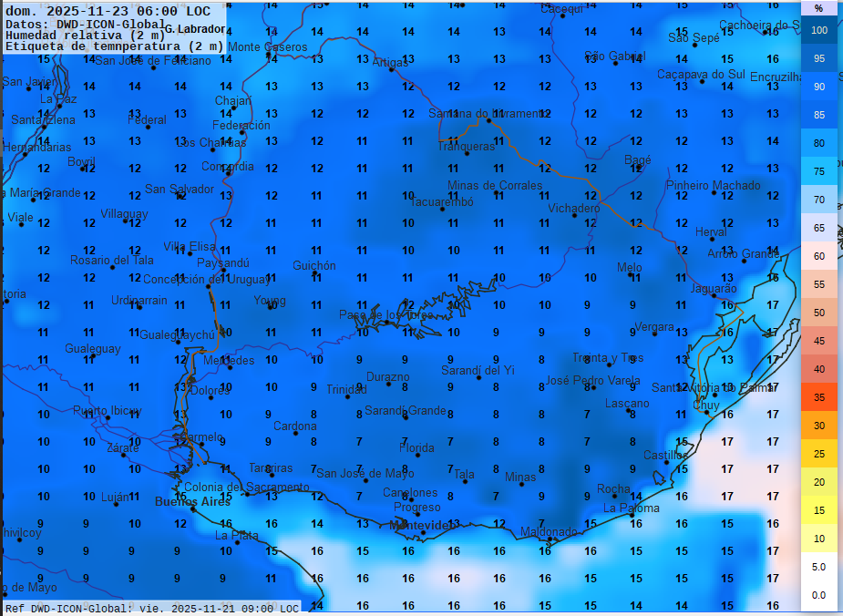Viewport: 843px width, 616px height.
Task: Click the Chuy city label
Action: coord(706,406)
